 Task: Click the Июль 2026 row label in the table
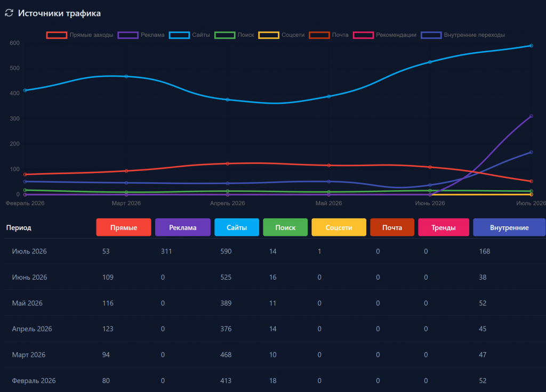coord(29,251)
